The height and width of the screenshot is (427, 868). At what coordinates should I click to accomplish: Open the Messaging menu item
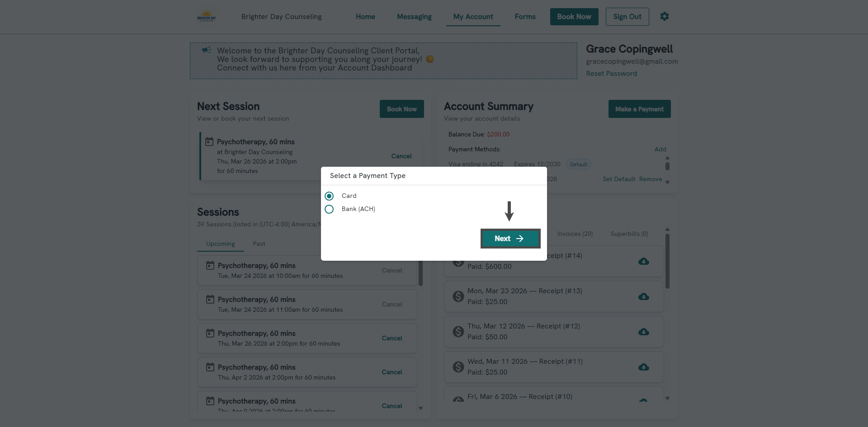(x=414, y=17)
